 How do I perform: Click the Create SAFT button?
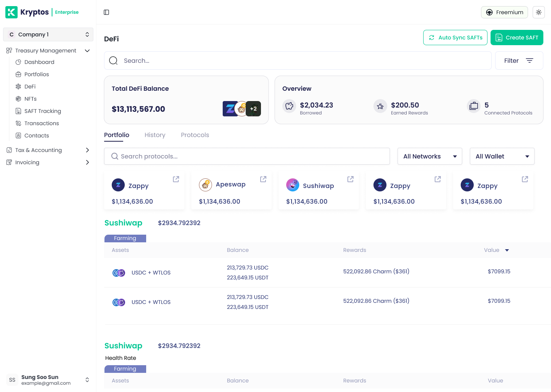(517, 38)
